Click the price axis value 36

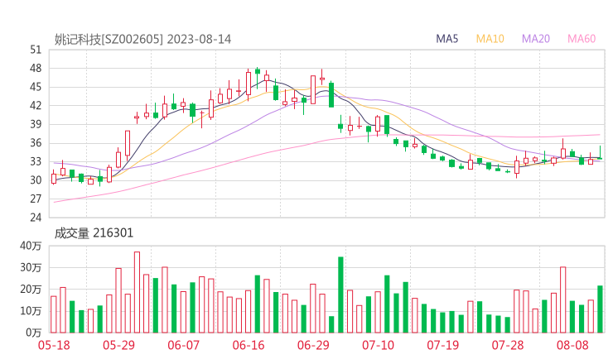pos(36,143)
